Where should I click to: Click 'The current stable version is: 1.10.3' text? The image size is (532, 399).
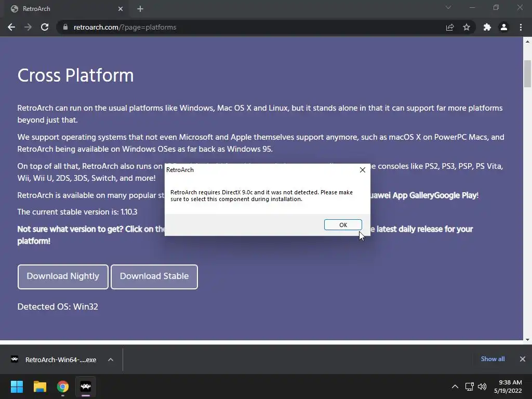(77, 212)
